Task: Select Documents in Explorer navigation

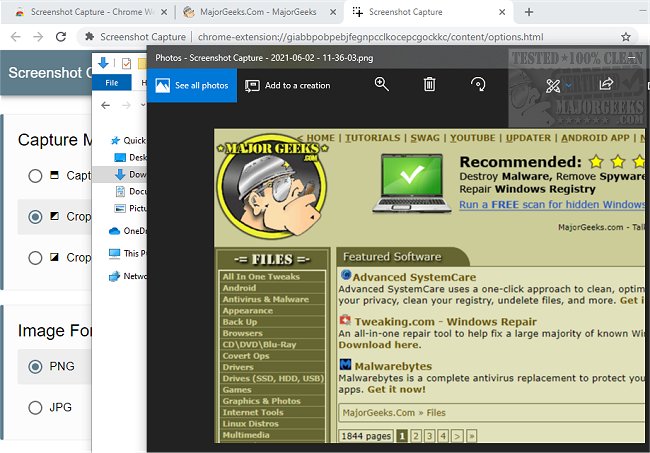Action: click(130, 191)
